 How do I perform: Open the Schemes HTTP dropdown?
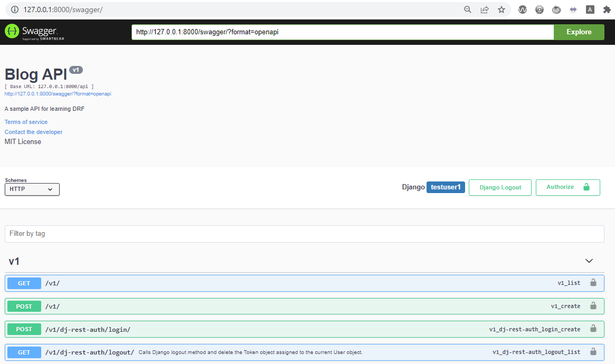[32, 189]
